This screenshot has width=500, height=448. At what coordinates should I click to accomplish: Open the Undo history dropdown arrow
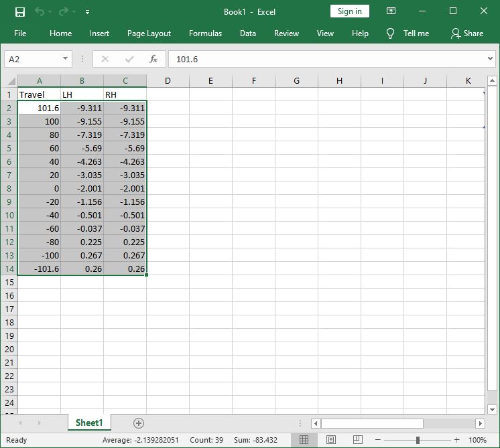click(51, 12)
